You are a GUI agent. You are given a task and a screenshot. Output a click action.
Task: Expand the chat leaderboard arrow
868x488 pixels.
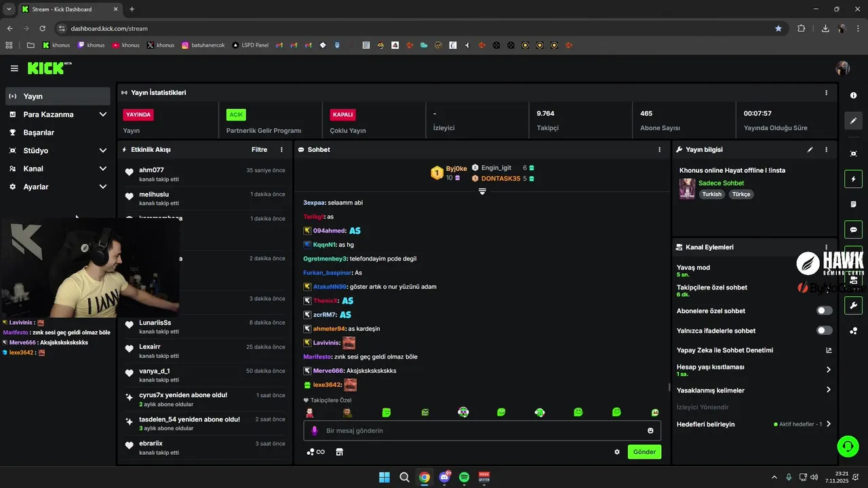482,192
